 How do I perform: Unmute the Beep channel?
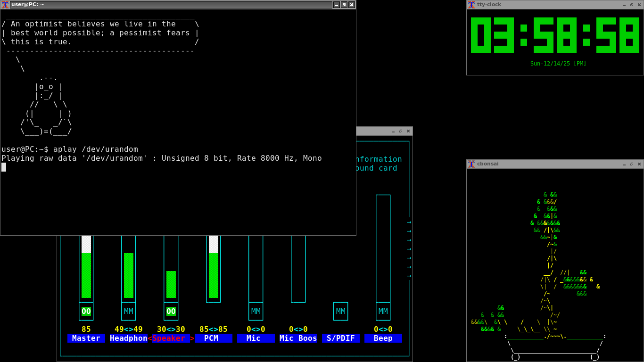[x=383, y=311]
